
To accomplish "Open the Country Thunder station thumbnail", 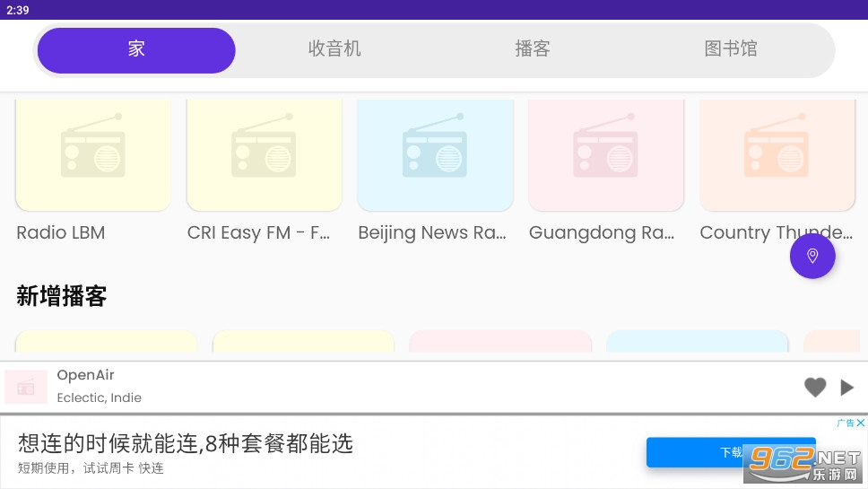I will coord(777,154).
